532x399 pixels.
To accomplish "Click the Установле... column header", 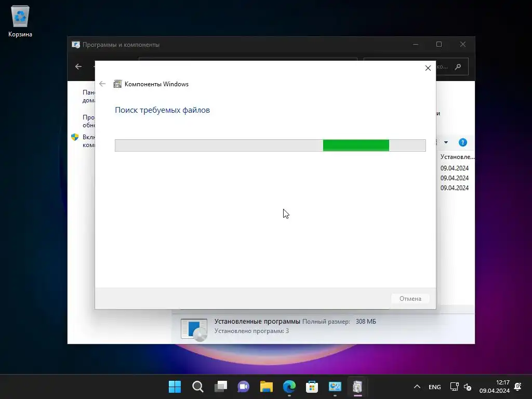I will click(457, 157).
